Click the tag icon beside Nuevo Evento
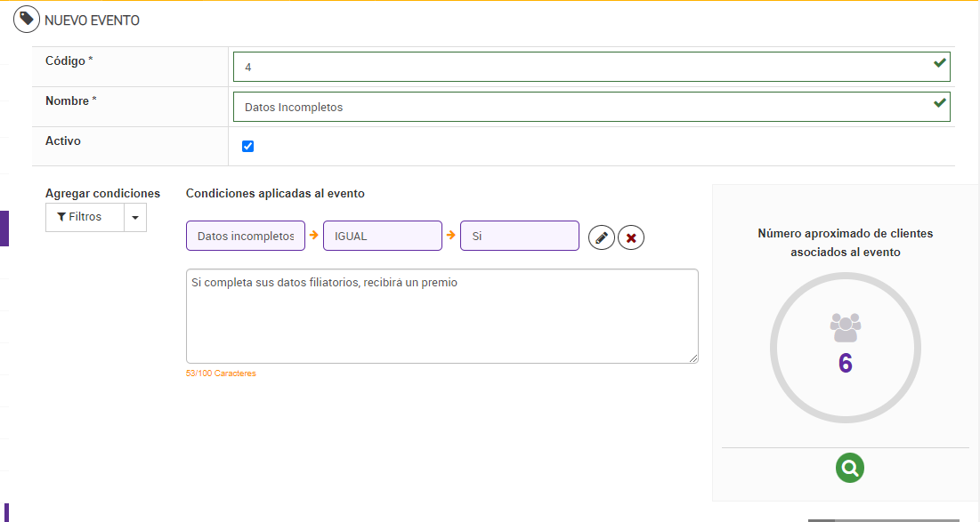The height and width of the screenshot is (522, 980). tap(27, 20)
